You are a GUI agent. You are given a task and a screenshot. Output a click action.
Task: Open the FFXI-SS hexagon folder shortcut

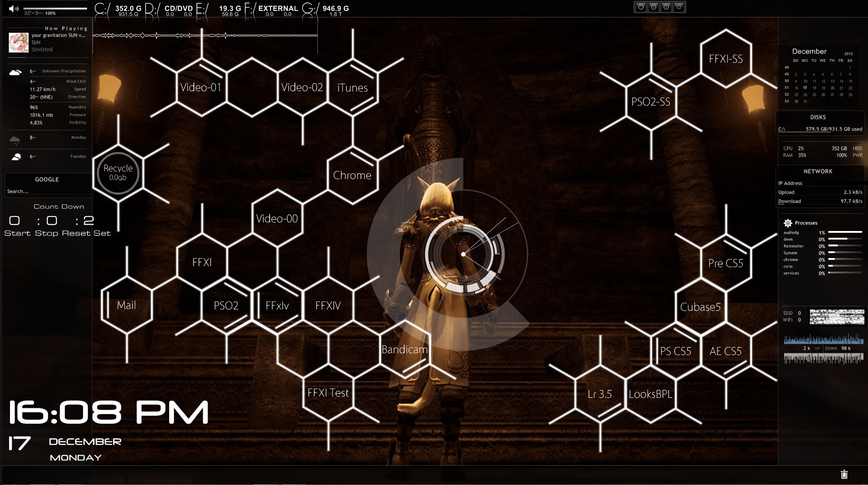pyautogui.click(x=726, y=59)
